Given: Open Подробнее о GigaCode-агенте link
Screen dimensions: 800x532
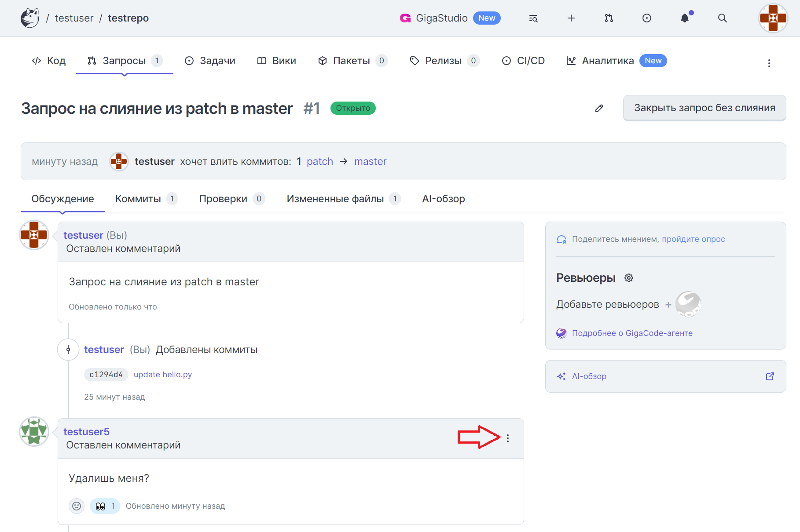Looking at the screenshot, I should coord(632,333).
